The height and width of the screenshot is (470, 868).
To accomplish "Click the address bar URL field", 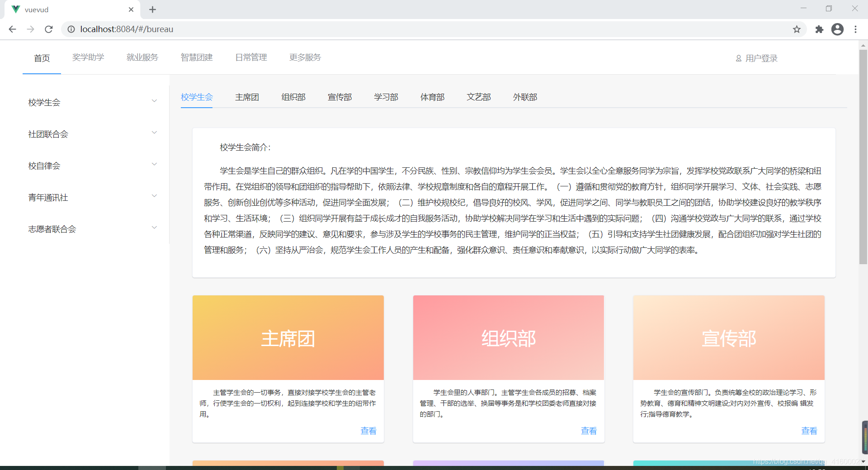I will (434, 29).
